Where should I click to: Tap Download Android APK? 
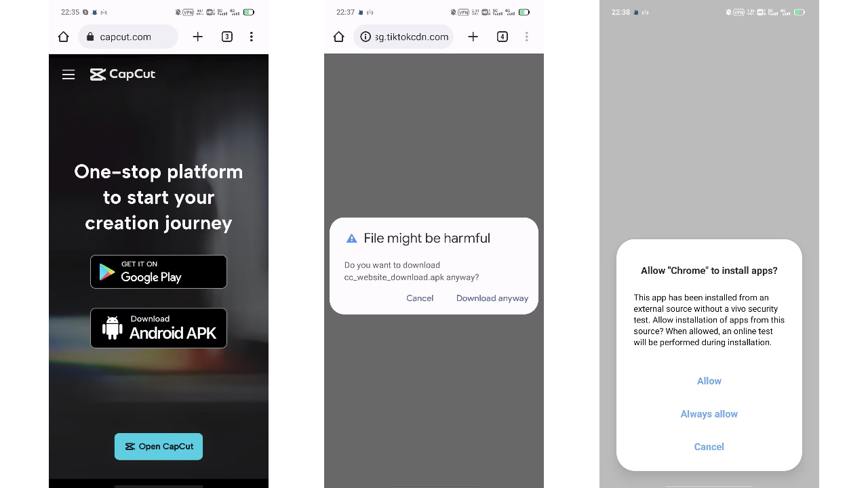(x=159, y=328)
